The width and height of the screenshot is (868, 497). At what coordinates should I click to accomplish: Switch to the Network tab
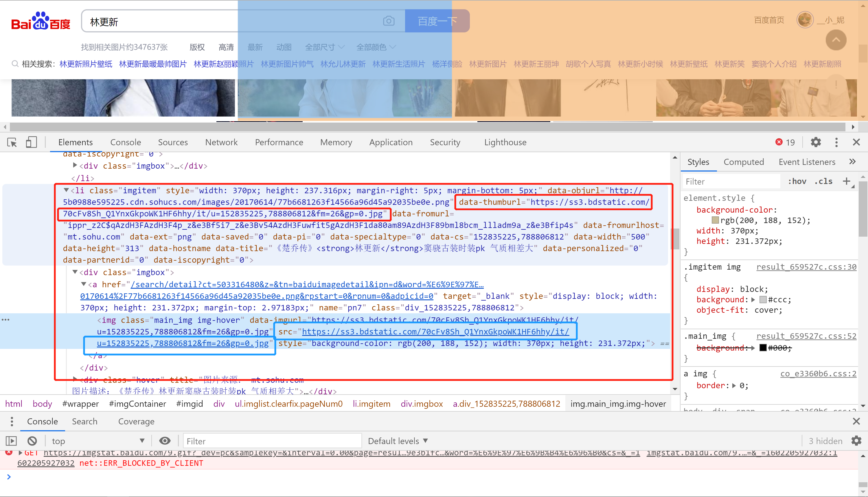pyautogui.click(x=221, y=142)
